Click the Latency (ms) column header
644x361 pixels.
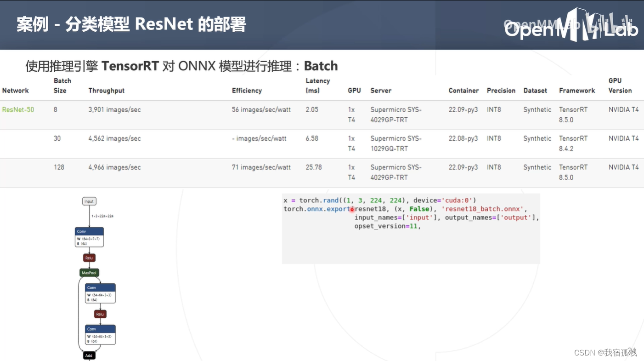(318, 86)
